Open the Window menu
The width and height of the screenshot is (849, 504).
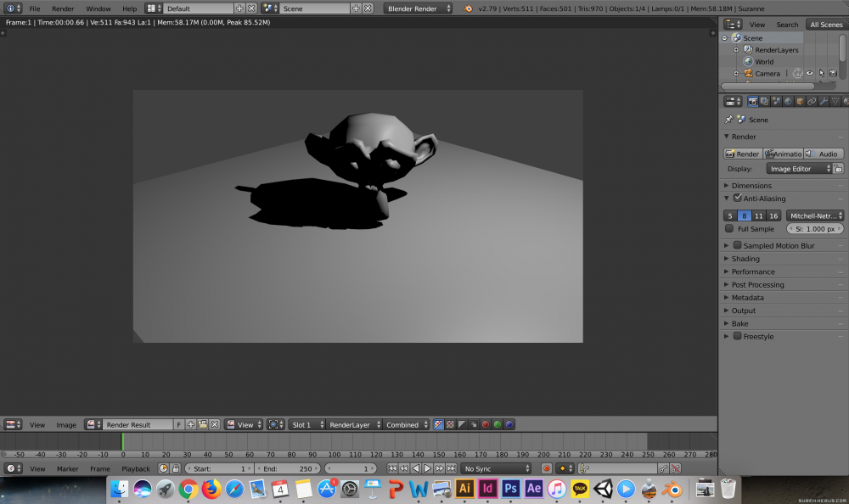click(98, 8)
